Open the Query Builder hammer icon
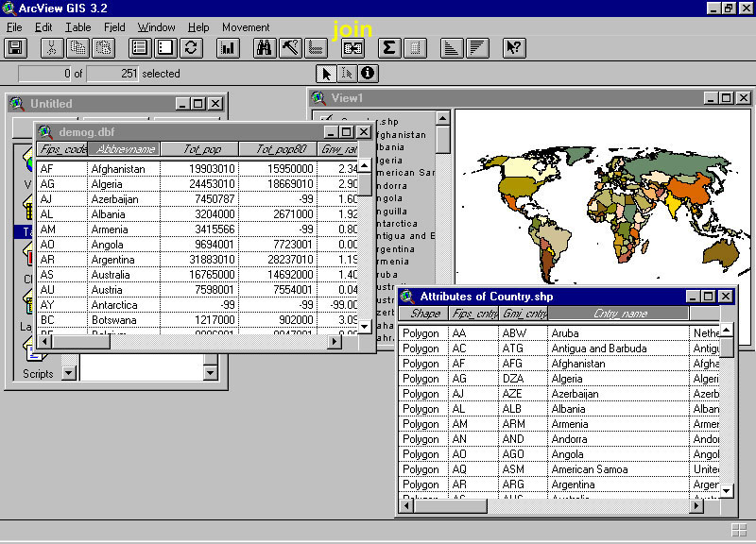This screenshot has height=544, width=756. (x=290, y=47)
